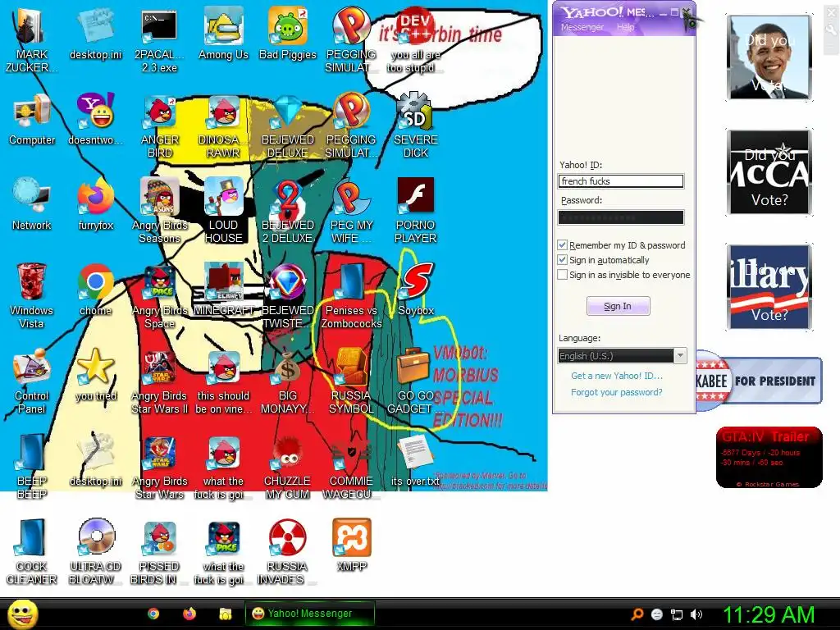Enable 'Sign in as invisible to everyone'
The height and width of the screenshot is (630, 840).
562,275
